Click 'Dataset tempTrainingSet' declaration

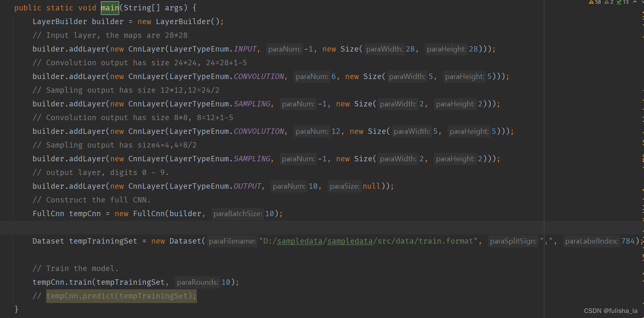point(85,241)
